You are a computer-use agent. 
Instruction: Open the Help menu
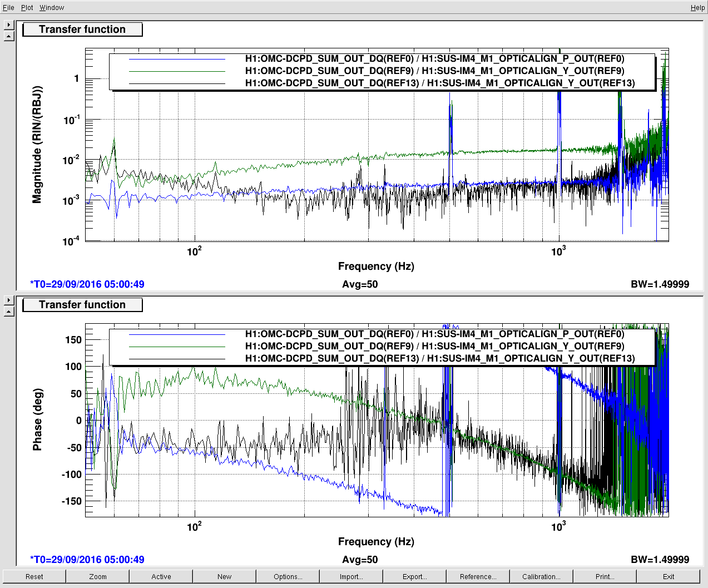coord(697,8)
